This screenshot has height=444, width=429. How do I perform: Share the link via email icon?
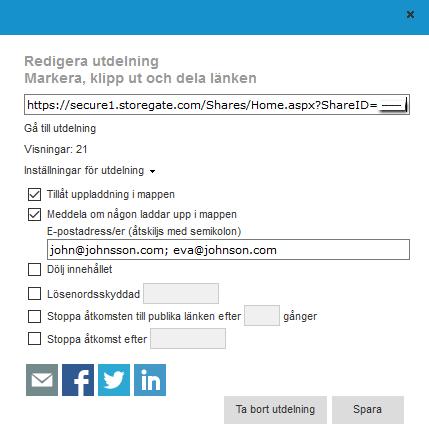point(42,380)
